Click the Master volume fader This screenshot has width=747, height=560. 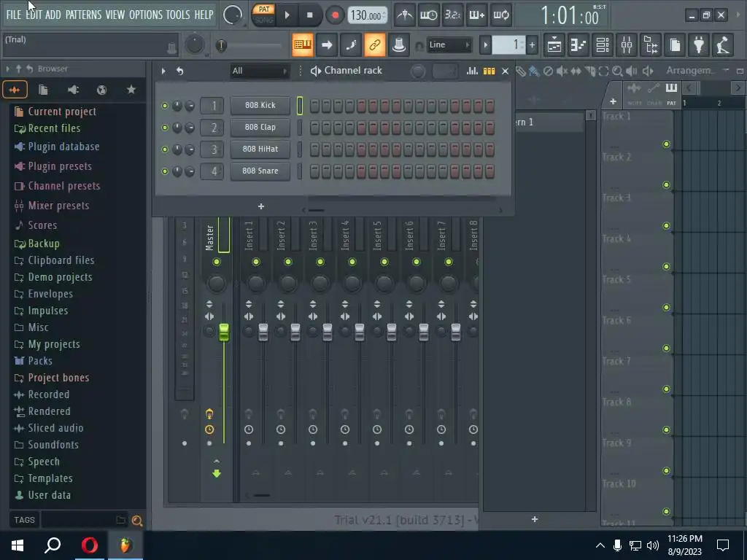(x=224, y=332)
